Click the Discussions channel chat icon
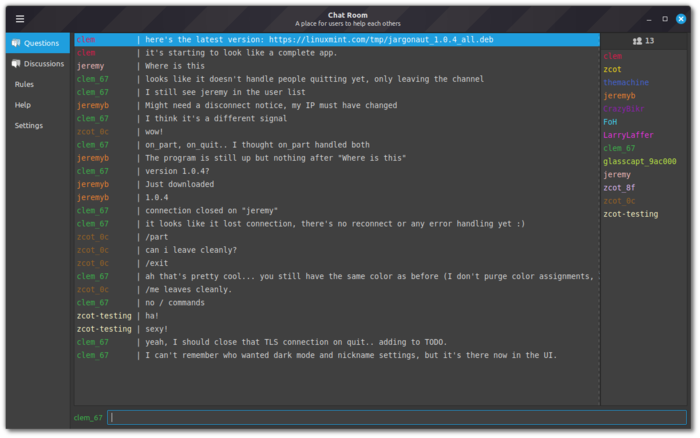The width and height of the screenshot is (700, 438). [x=16, y=64]
